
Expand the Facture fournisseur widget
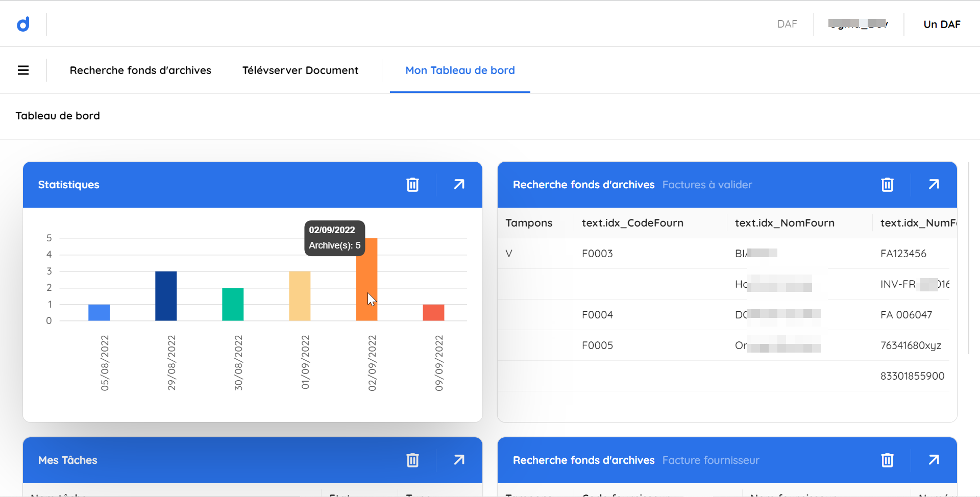934,460
